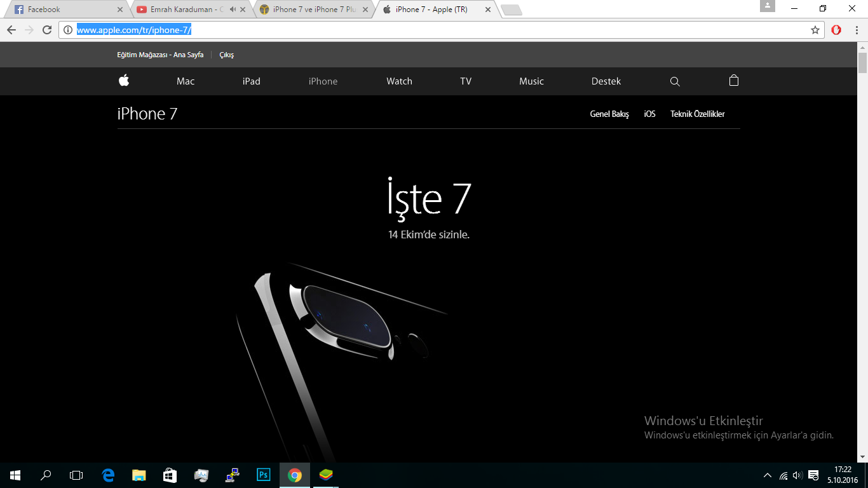Click the Chrome icon on the taskbar
The width and height of the screenshot is (868, 488).
(x=294, y=475)
